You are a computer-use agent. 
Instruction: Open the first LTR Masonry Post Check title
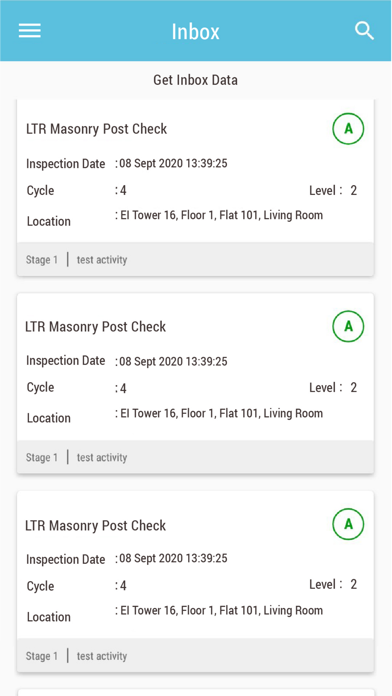pyautogui.click(x=96, y=129)
